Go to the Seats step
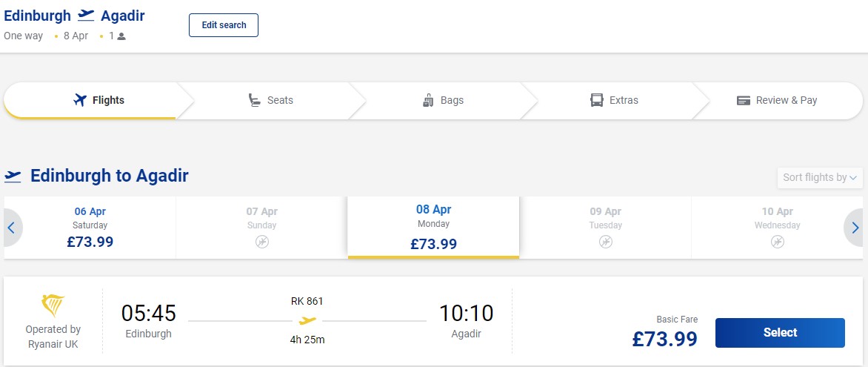This screenshot has height=367, width=868. [271, 100]
